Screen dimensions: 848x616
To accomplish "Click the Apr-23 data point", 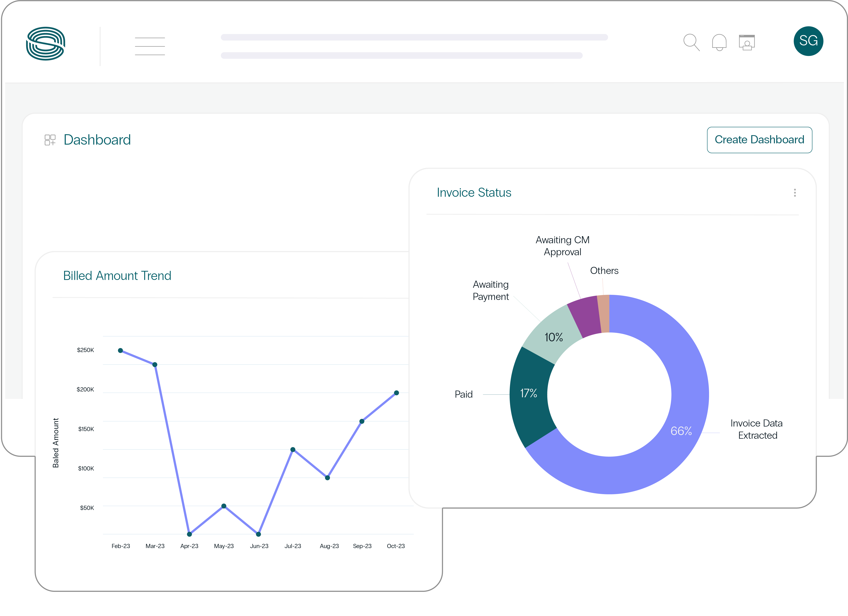I will [x=189, y=534].
